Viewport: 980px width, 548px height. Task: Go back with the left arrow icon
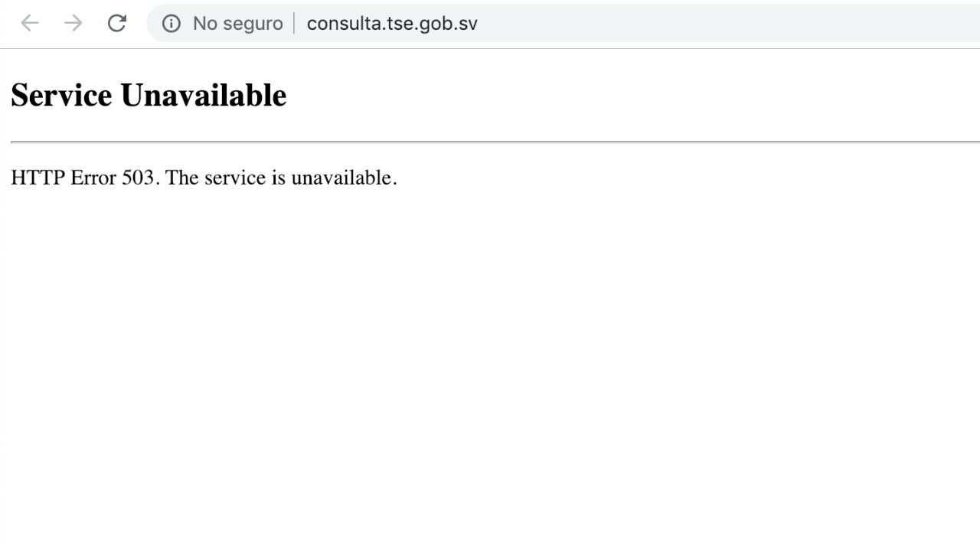pyautogui.click(x=30, y=24)
